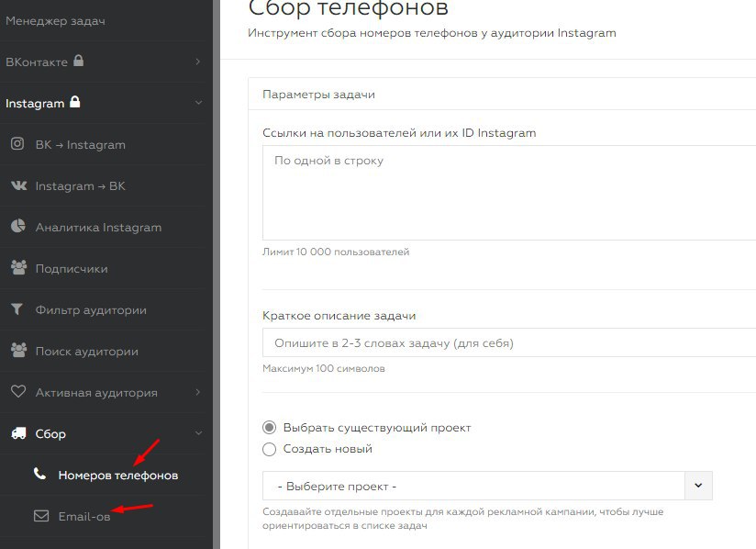Click the Instagram user links text area

(509, 193)
